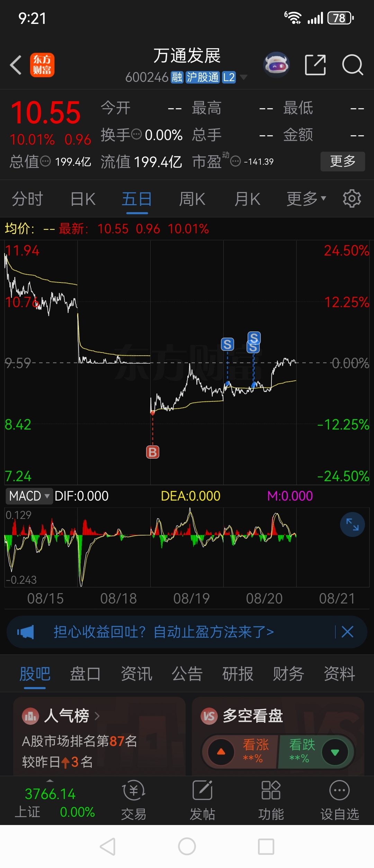This screenshot has height=868, width=374.
Task: Tap 看跌 bearish label
Action: pyautogui.click(x=302, y=745)
